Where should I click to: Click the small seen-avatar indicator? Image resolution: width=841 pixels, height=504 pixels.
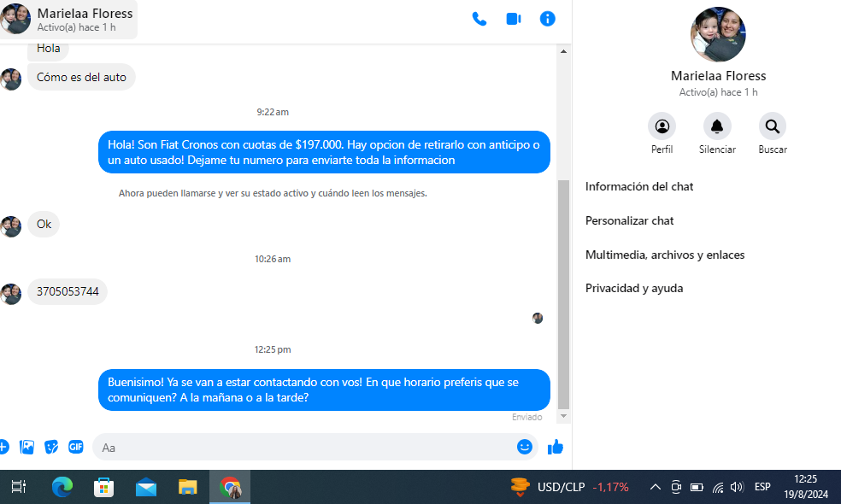538,319
